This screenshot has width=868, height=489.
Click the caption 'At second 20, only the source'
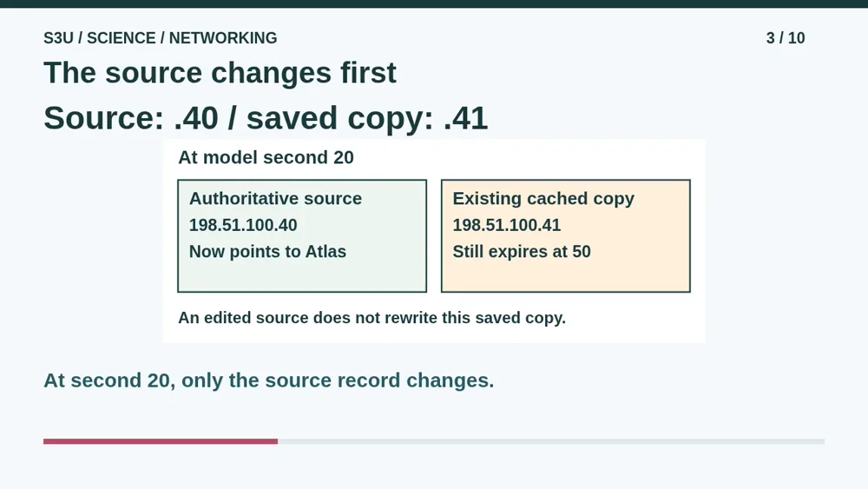pos(268,380)
